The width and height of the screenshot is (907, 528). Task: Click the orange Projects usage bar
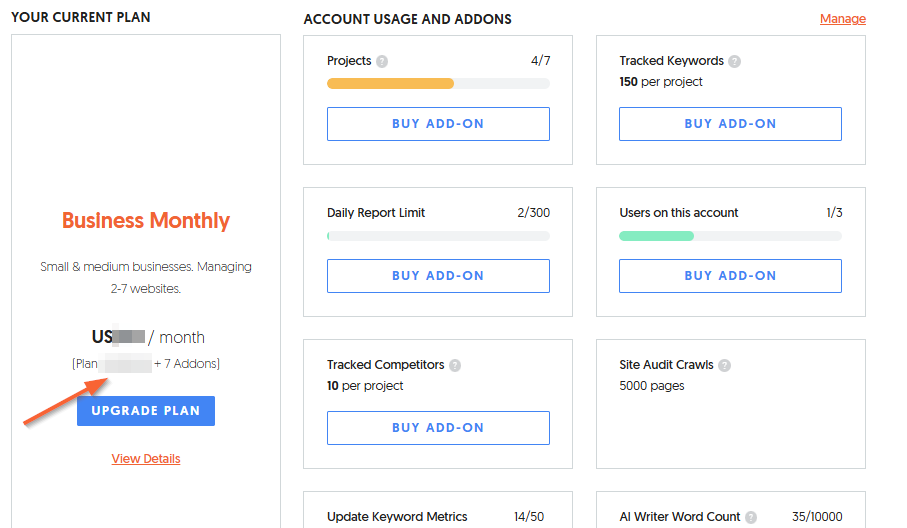(x=390, y=84)
